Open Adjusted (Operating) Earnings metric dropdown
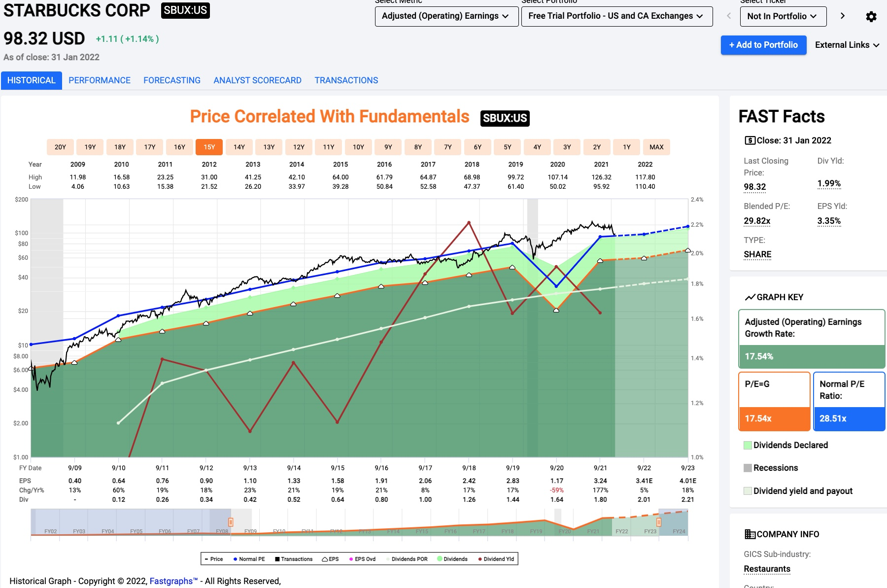This screenshot has width=887, height=588. (x=446, y=16)
